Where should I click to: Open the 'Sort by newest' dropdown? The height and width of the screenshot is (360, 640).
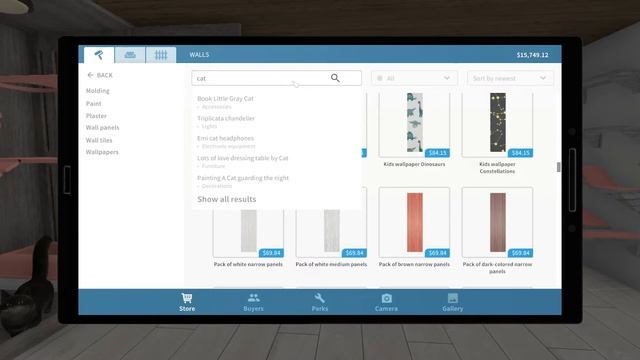click(x=510, y=78)
